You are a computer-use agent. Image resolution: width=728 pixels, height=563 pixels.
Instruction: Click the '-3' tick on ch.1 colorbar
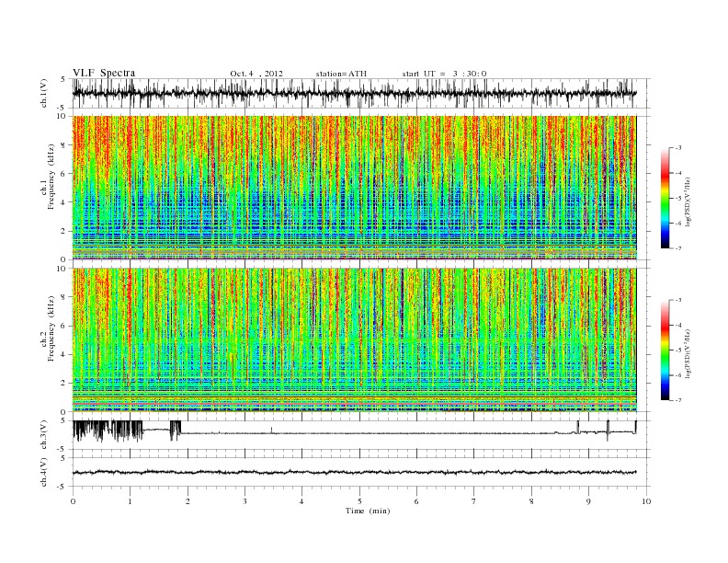(677, 148)
